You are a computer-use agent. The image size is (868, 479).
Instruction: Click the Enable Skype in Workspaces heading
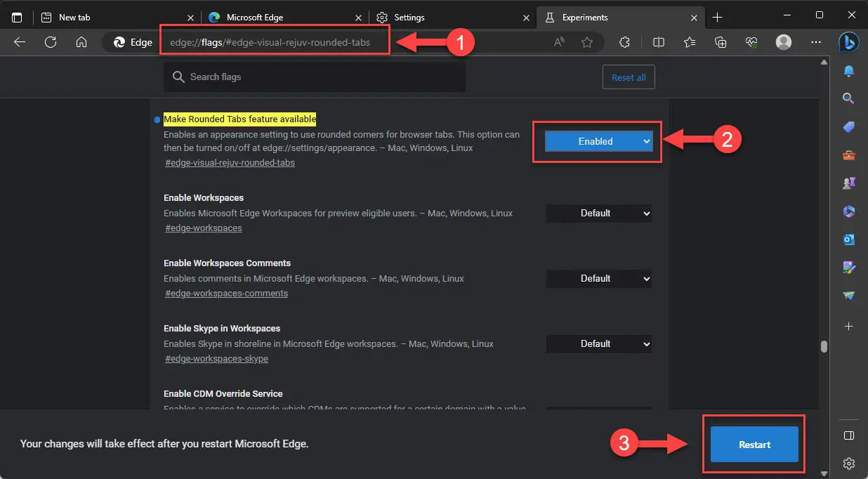click(x=222, y=328)
